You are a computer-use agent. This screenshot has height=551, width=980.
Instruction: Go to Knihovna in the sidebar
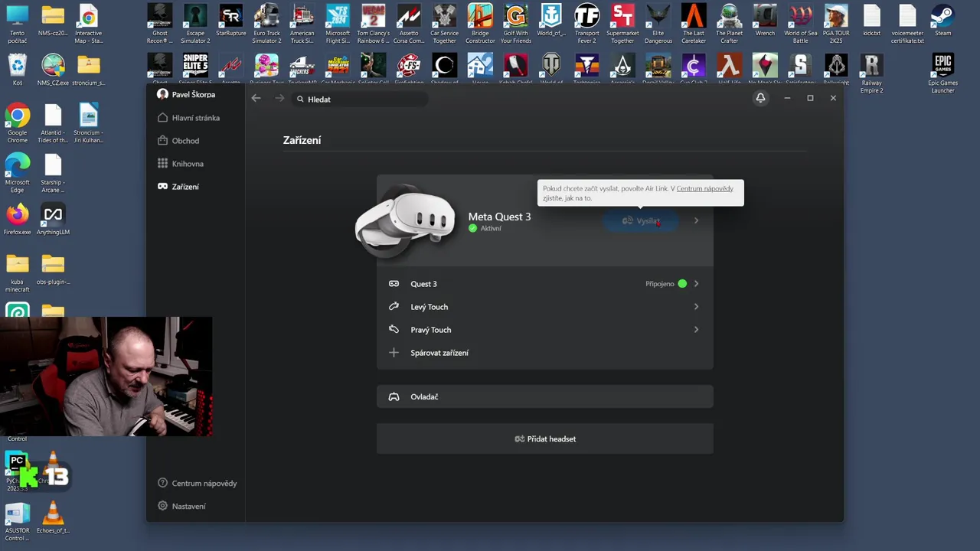click(181, 164)
